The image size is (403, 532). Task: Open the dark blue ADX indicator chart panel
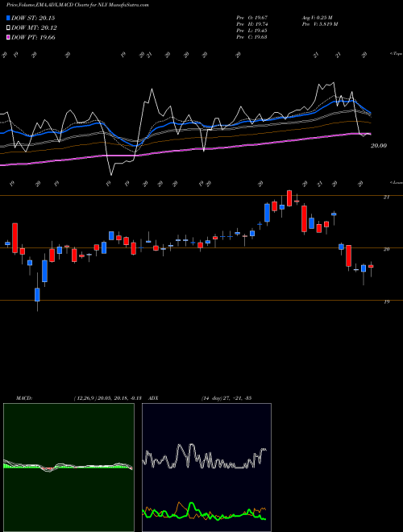[206, 468]
